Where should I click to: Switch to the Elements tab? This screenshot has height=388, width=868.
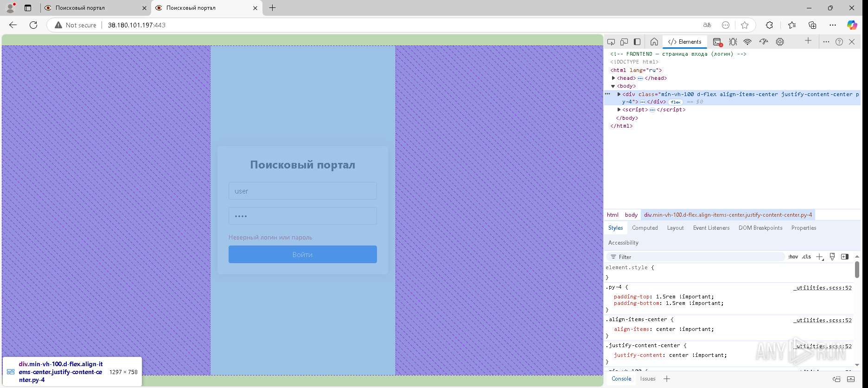(x=685, y=42)
